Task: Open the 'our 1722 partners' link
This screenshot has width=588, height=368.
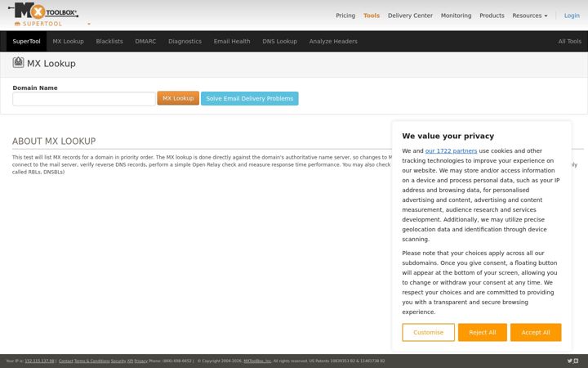Action: click(x=451, y=150)
